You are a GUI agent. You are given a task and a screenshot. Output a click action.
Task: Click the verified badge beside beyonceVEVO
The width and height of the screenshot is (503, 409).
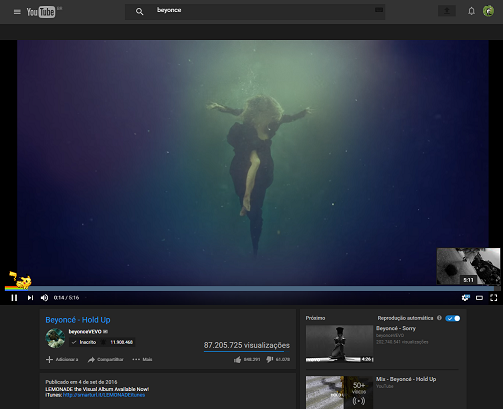(105, 332)
